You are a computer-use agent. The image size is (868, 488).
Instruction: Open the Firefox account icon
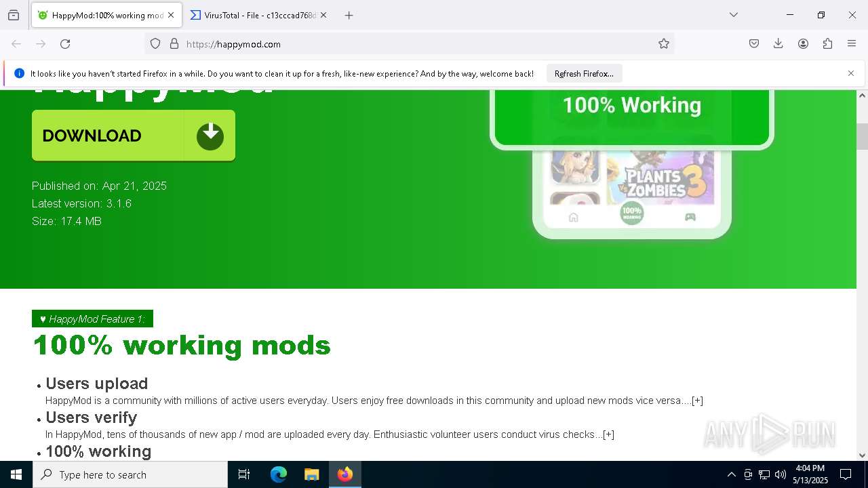coord(803,44)
